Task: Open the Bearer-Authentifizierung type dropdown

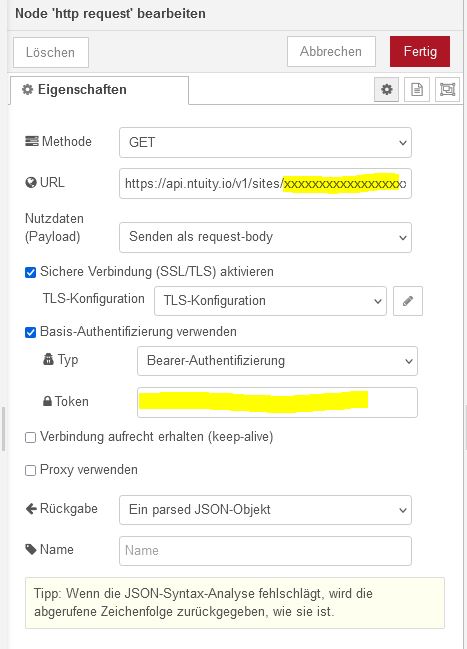Action: coord(277,361)
